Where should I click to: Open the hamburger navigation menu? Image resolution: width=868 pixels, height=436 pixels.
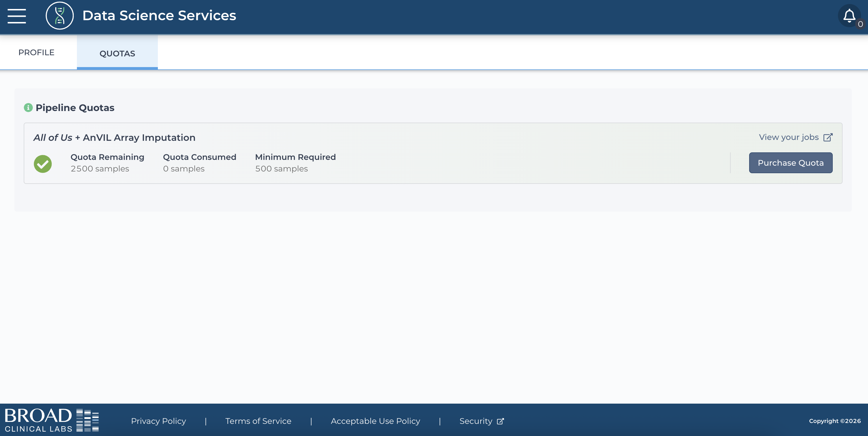tap(16, 16)
